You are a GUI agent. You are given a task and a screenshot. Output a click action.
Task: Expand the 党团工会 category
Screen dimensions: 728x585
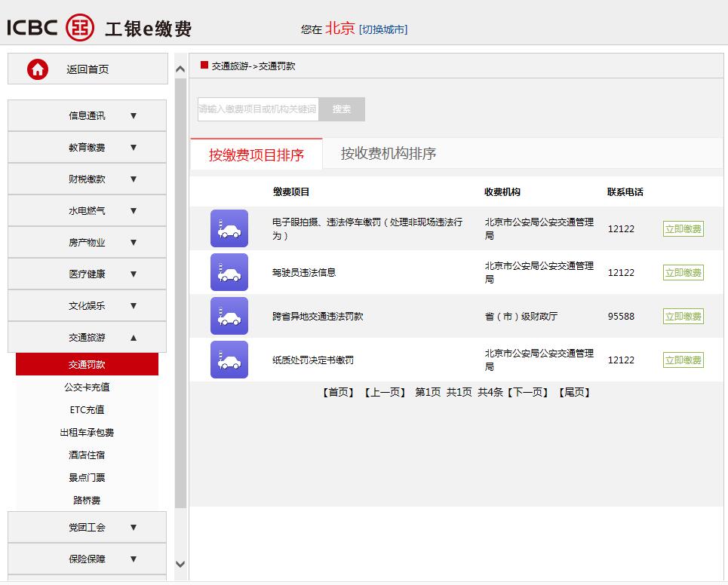coord(88,527)
